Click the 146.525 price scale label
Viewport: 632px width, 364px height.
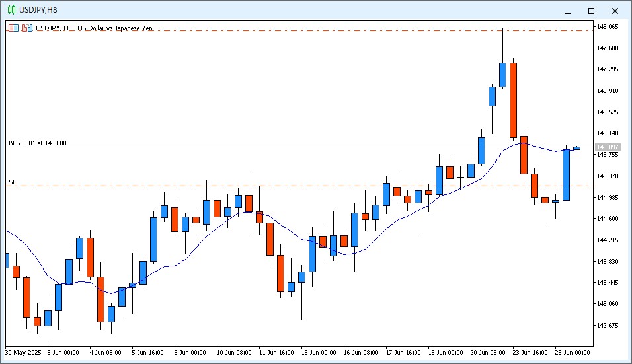608,112
